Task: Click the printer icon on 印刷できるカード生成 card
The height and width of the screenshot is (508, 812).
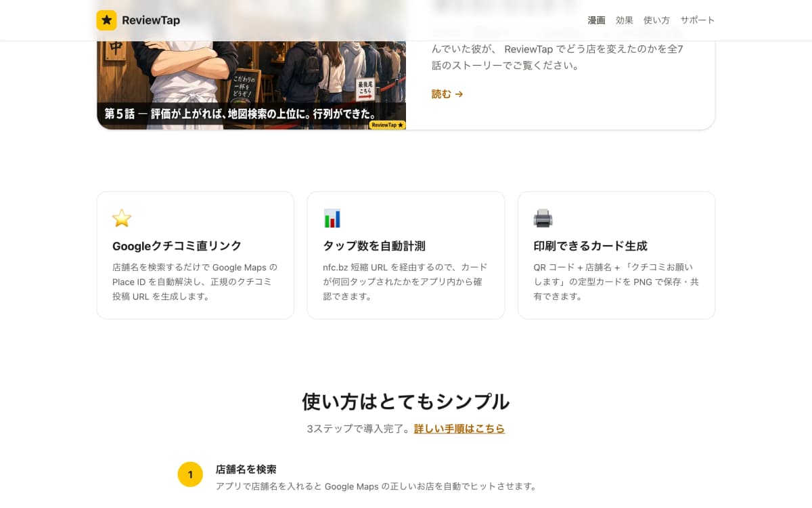Action: pyautogui.click(x=543, y=218)
